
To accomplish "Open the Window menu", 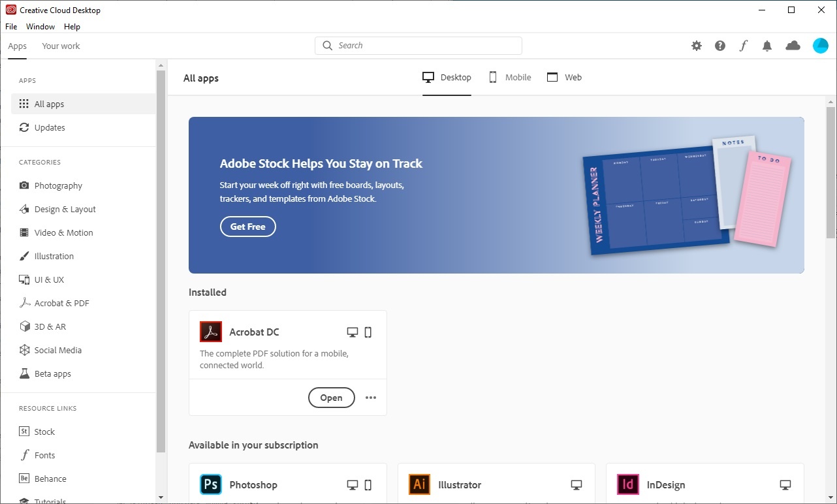I will [x=40, y=27].
